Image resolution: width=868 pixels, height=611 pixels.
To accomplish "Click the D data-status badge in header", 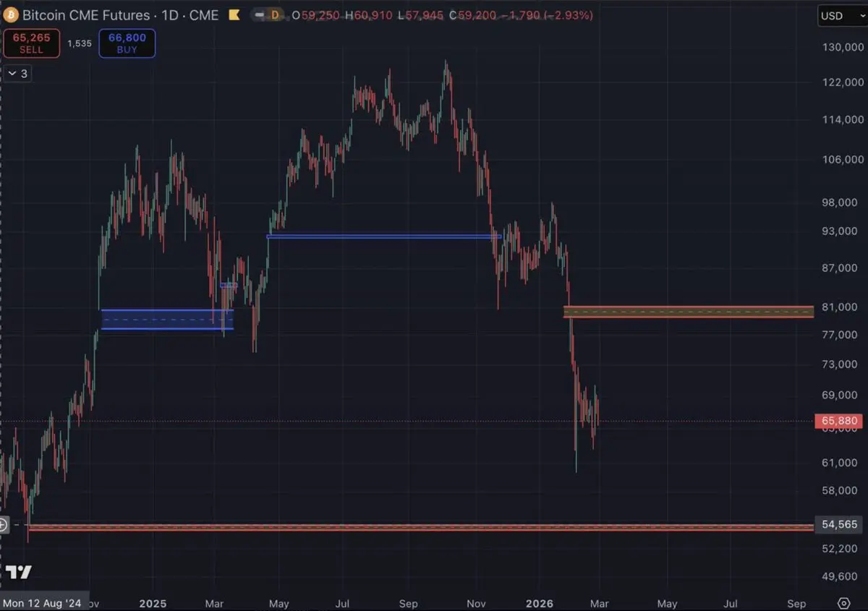I will click(x=274, y=14).
